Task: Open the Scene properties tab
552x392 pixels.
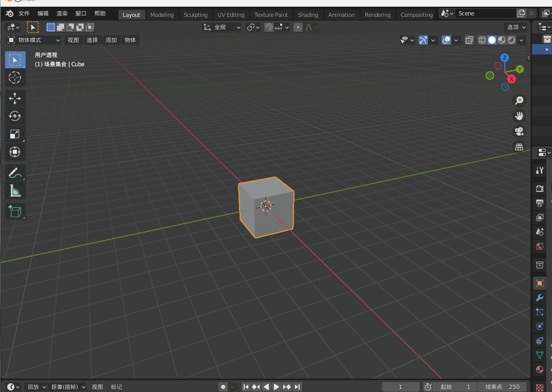Action: (x=539, y=232)
